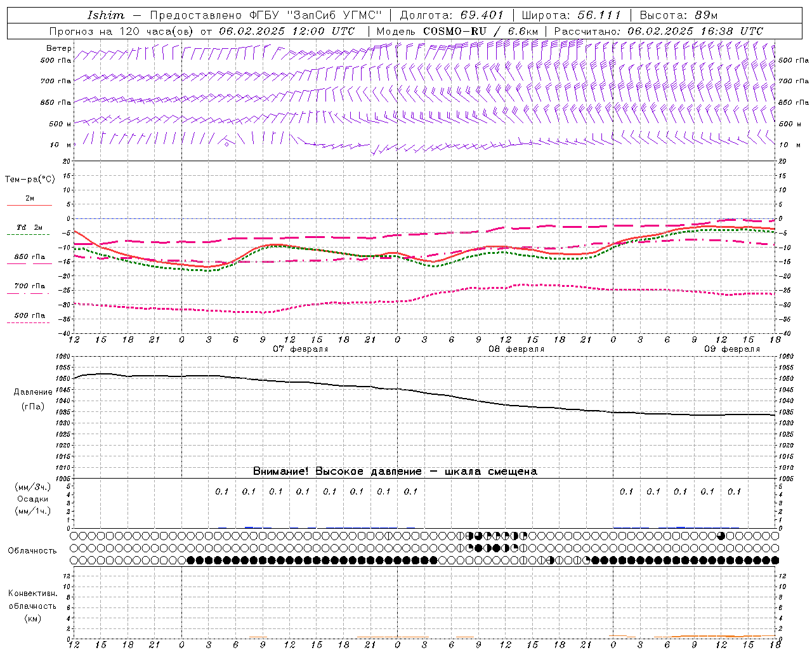Click the "(км)" unit under convective cloudiness
Image resolution: width=812 pixels, height=650 pixels.
[33, 618]
